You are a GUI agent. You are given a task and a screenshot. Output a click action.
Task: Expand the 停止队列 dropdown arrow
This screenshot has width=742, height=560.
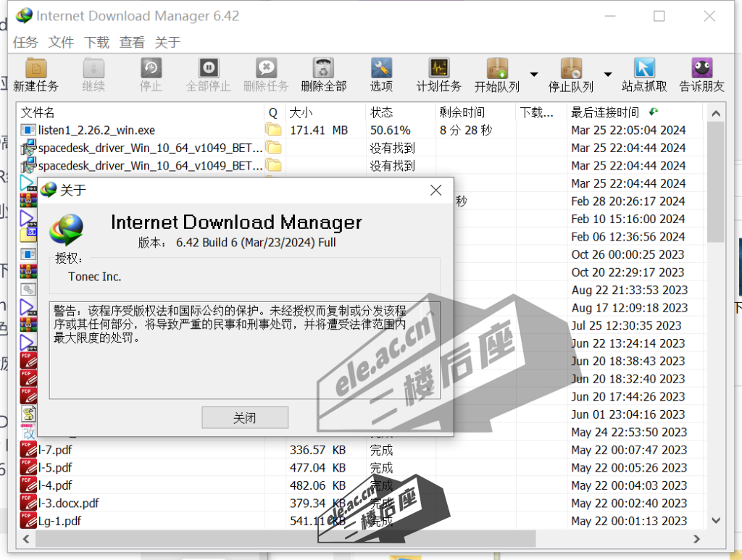click(x=608, y=74)
